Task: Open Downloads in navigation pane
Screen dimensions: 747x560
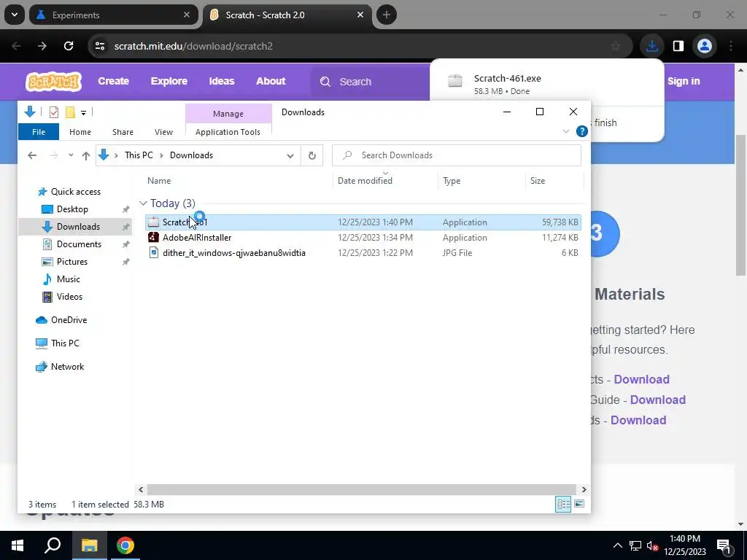Action: [78, 227]
